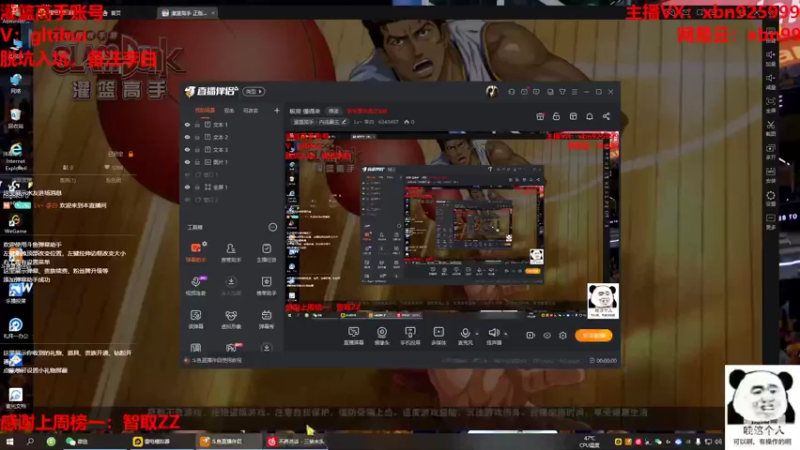Open the taskbar search icon

[30, 441]
